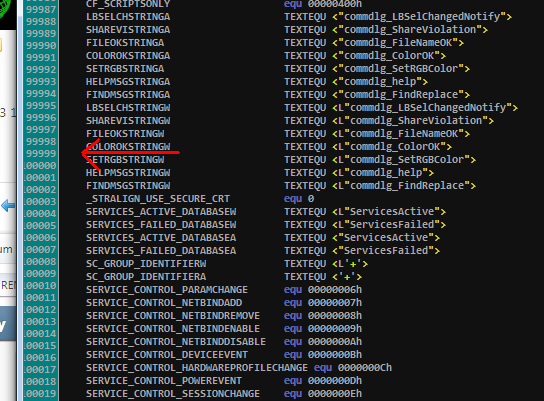Click the "commdlg_SetRGBColor" value of SETRGBSTRINGA
The image size is (544, 401).
tap(401, 69)
